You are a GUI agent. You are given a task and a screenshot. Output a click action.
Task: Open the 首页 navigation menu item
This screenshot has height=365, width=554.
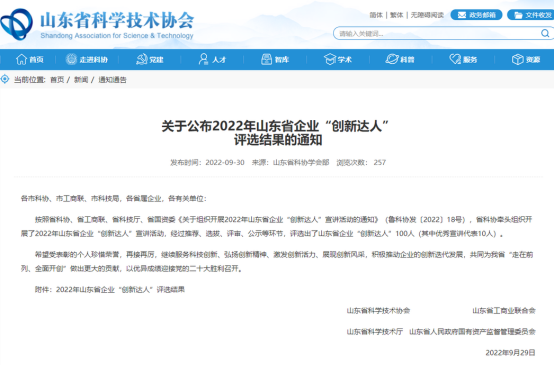(30, 59)
